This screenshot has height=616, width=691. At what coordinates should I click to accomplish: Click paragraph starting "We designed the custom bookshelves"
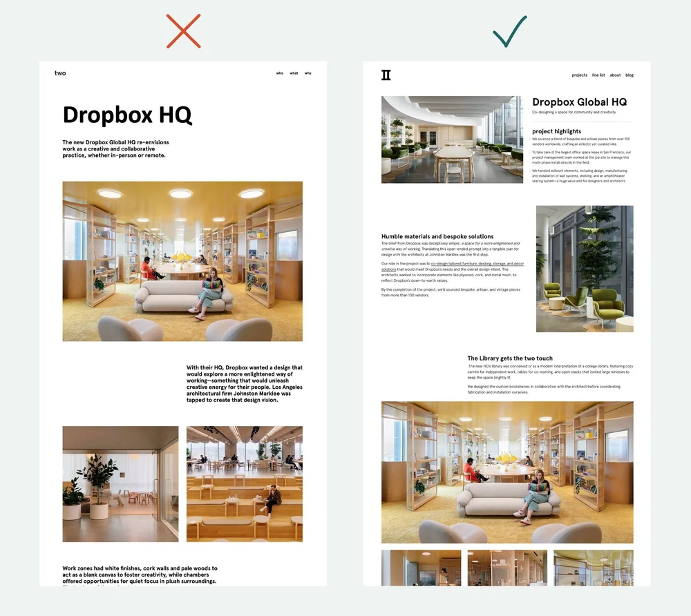coord(544,389)
